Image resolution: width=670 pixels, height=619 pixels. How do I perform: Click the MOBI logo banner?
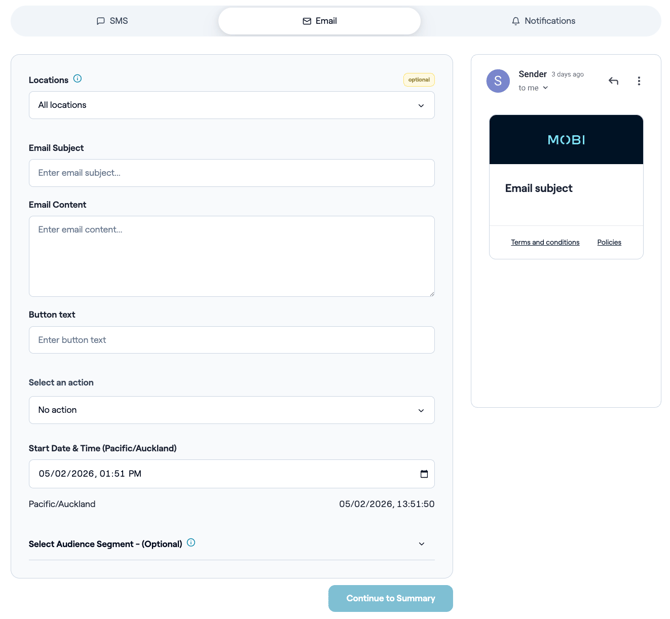(566, 140)
